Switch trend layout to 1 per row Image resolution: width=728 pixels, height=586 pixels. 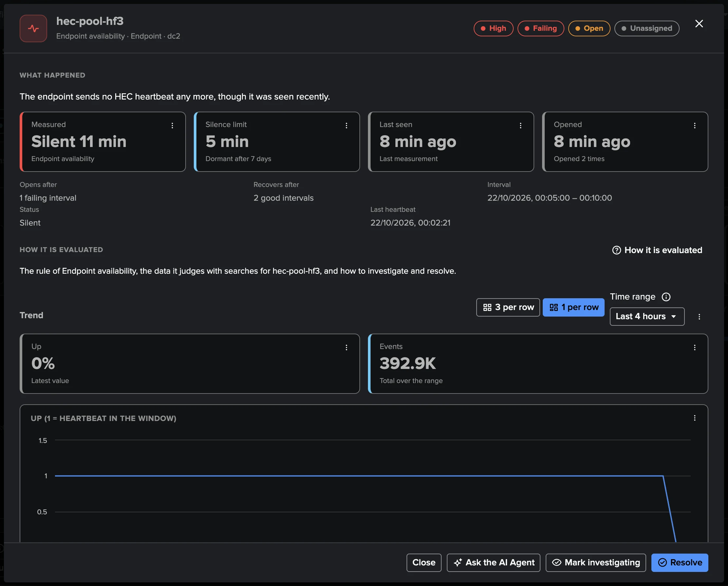click(573, 307)
